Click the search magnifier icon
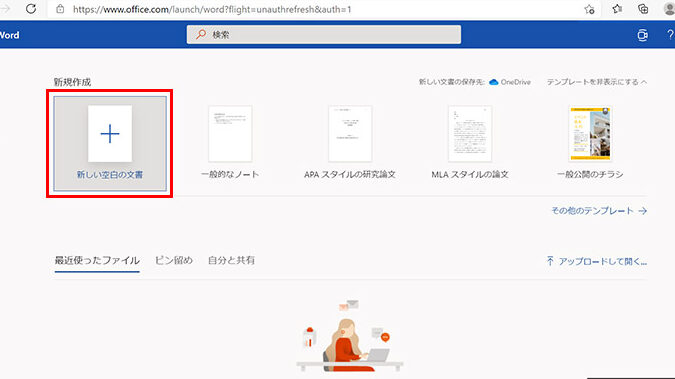Screen dimensions: 675x379 click(201, 34)
